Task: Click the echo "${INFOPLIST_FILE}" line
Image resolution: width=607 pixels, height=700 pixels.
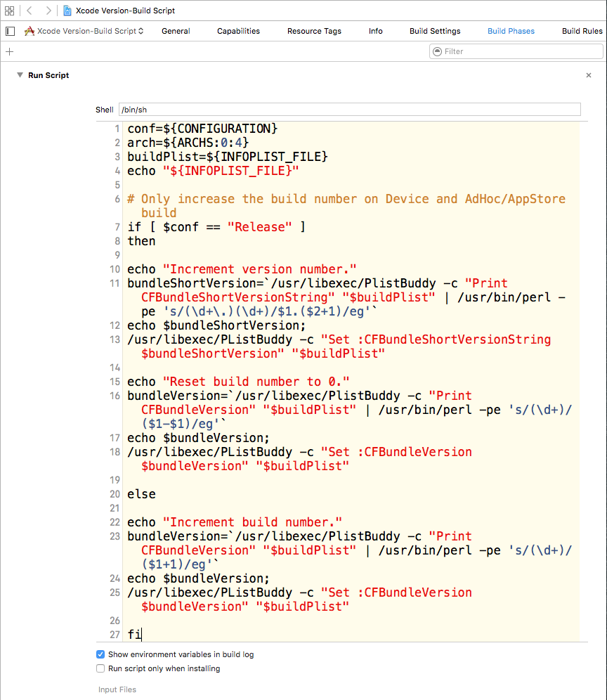Action: (213, 171)
